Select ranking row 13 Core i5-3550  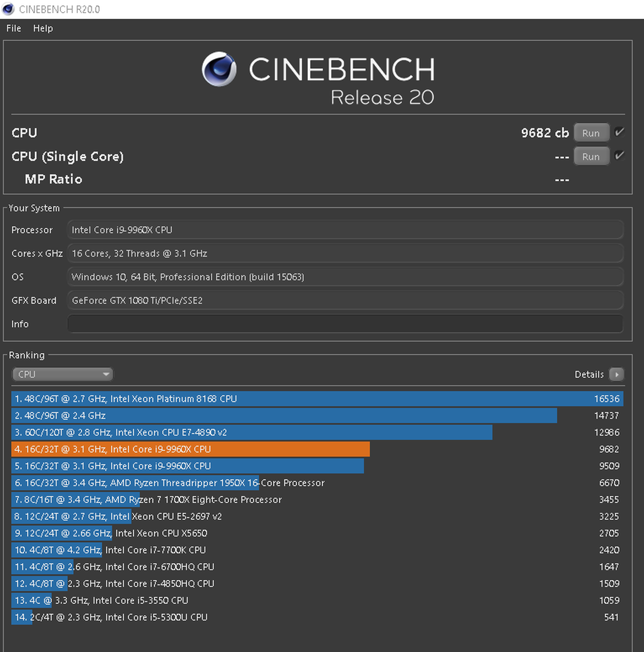317,601
